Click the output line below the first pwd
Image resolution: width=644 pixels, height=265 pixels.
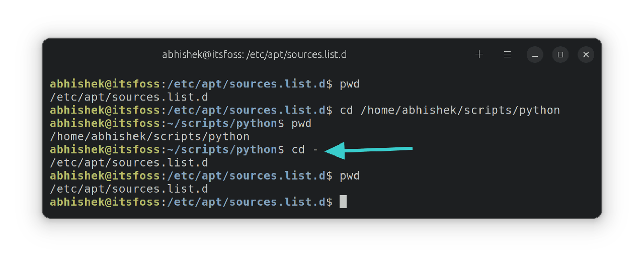(x=129, y=97)
